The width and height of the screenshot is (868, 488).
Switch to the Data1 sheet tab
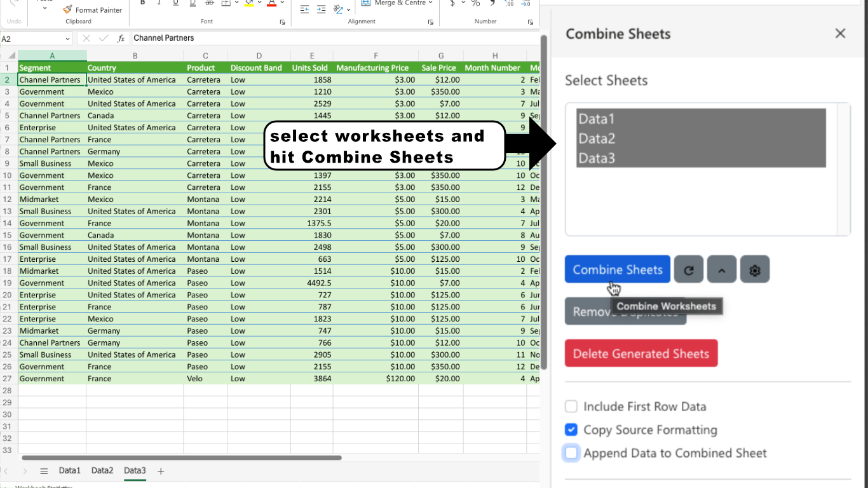pos(69,471)
